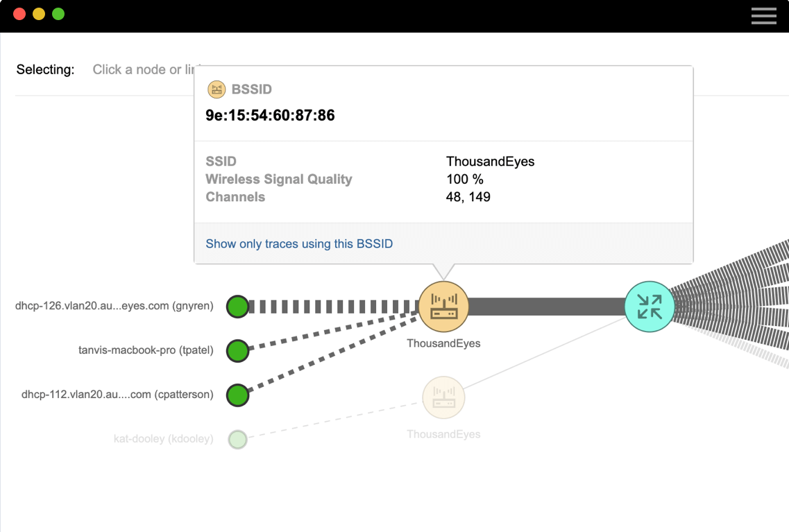Screen dimensions: 789x532
Task: Click the thick dashed link from gnyren agent
Action: click(333, 307)
